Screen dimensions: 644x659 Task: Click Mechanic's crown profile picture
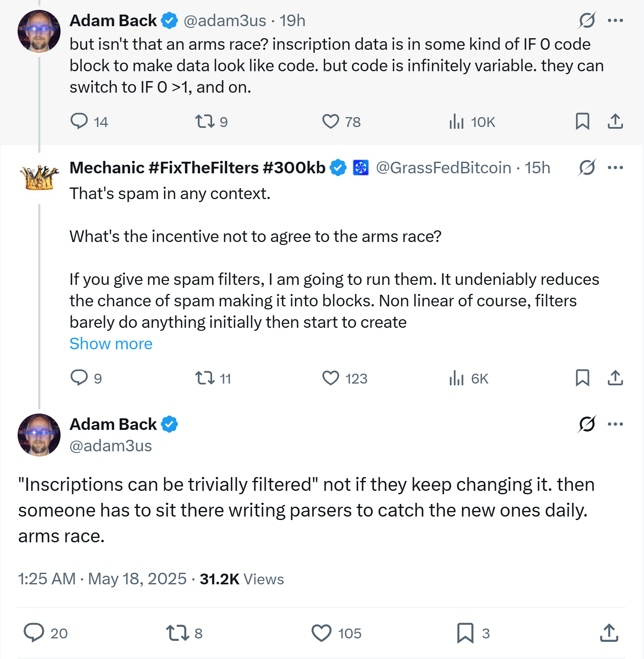pyautogui.click(x=39, y=178)
